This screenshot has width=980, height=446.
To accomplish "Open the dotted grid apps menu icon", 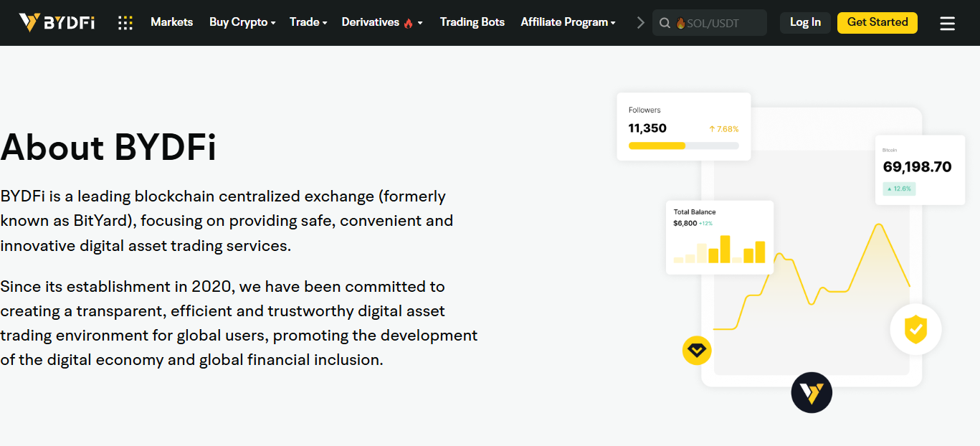I will 125,23.
